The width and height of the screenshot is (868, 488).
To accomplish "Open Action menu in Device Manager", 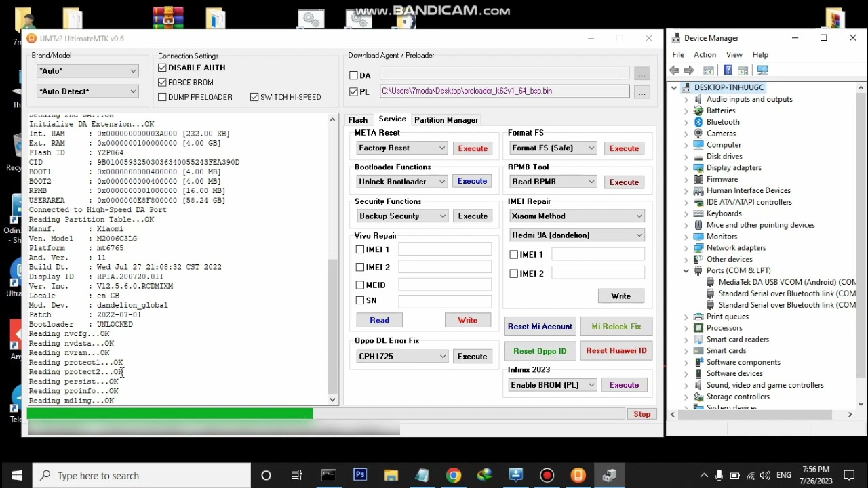I will [705, 55].
